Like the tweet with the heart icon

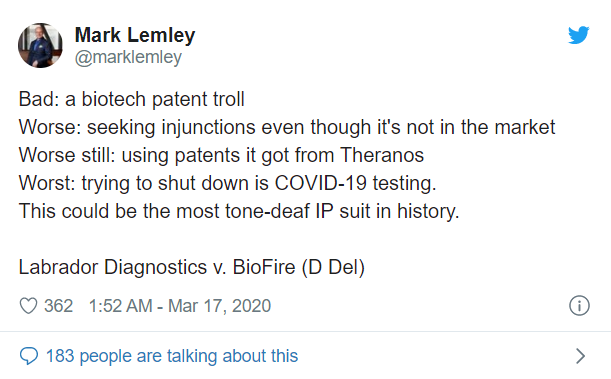28,306
